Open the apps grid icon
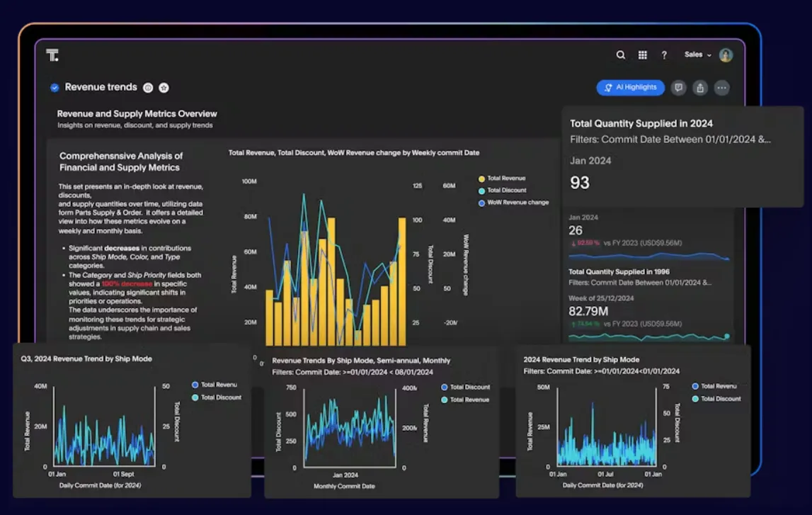This screenshot has height=515, width=812. coord(642,55)
